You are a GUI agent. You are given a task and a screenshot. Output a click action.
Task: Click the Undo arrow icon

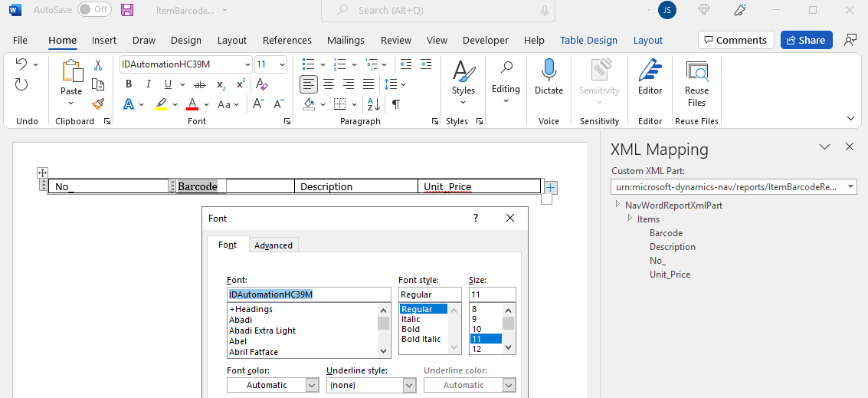(21, 64)
